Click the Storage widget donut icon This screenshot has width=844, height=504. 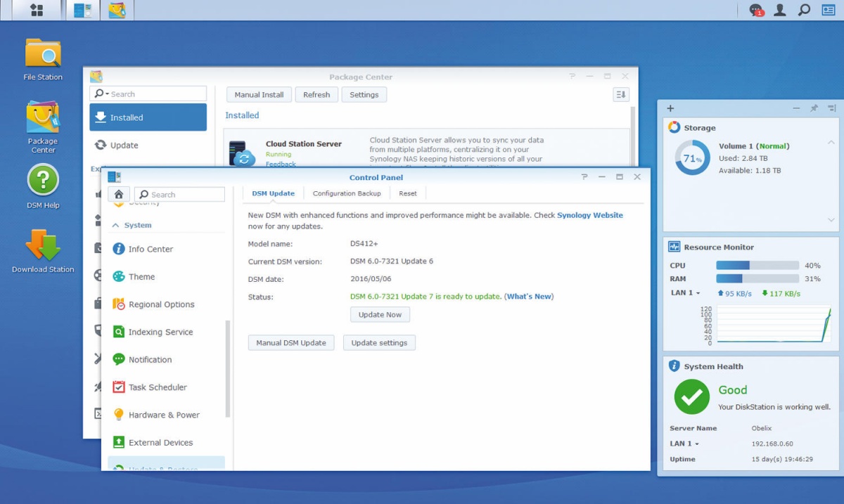674,127
